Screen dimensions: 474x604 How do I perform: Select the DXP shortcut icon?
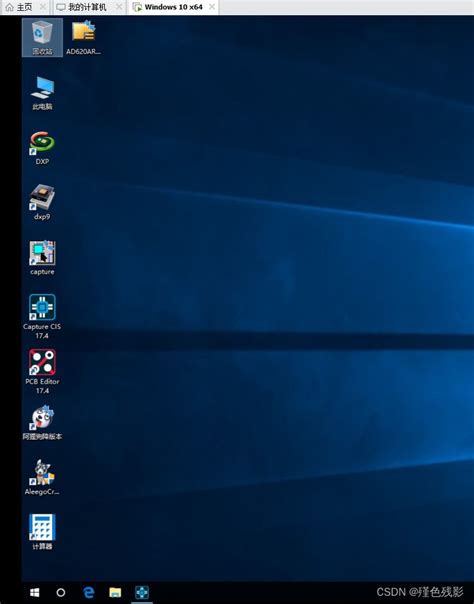[x=42, y=148]
